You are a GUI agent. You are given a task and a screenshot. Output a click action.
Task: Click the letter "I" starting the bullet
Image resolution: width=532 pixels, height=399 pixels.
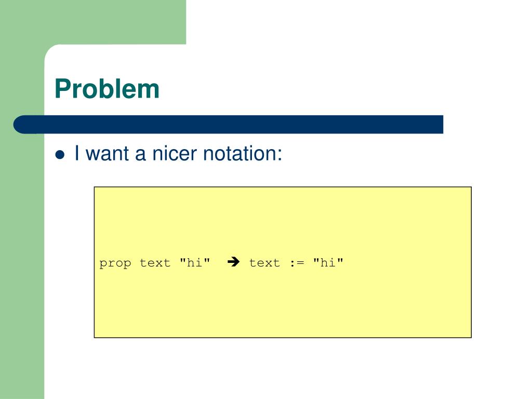[x=77, y=153]
